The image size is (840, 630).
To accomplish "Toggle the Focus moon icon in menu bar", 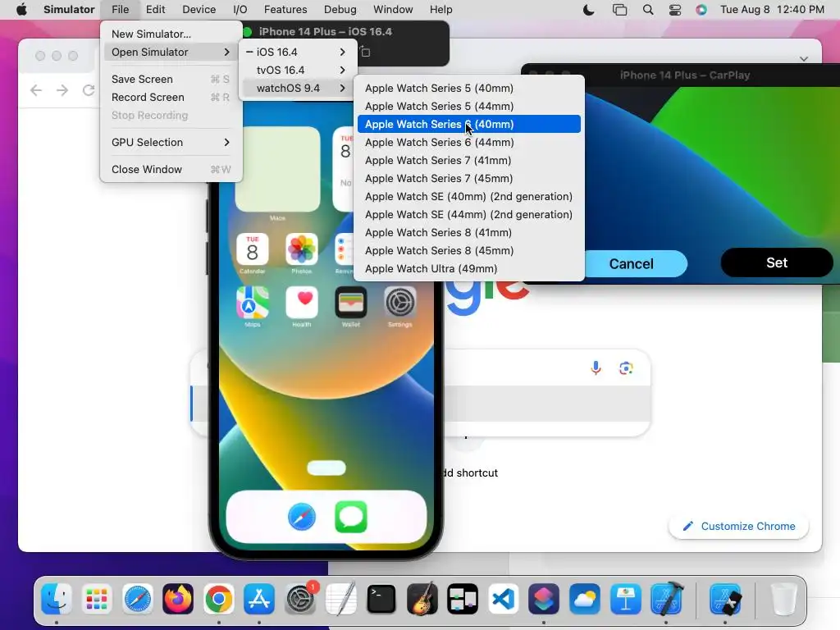I will [x=588, y=10].
